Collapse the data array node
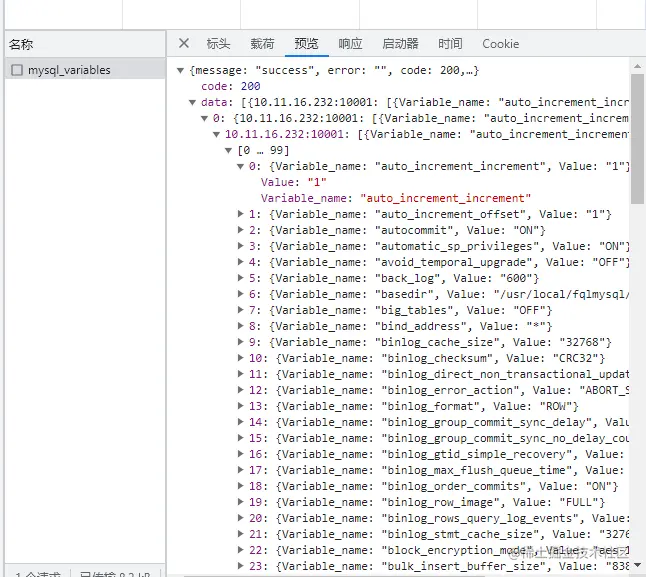 [192, 103]
